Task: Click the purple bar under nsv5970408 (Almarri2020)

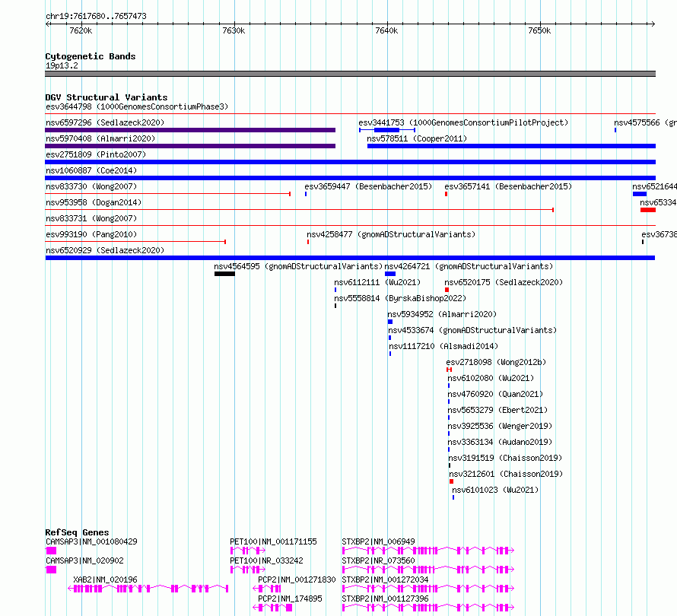Action: tap(190, 146)
